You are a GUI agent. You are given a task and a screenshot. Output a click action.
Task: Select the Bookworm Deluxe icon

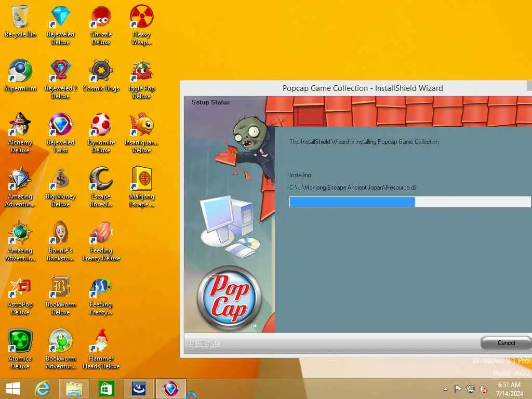point(60,295)
